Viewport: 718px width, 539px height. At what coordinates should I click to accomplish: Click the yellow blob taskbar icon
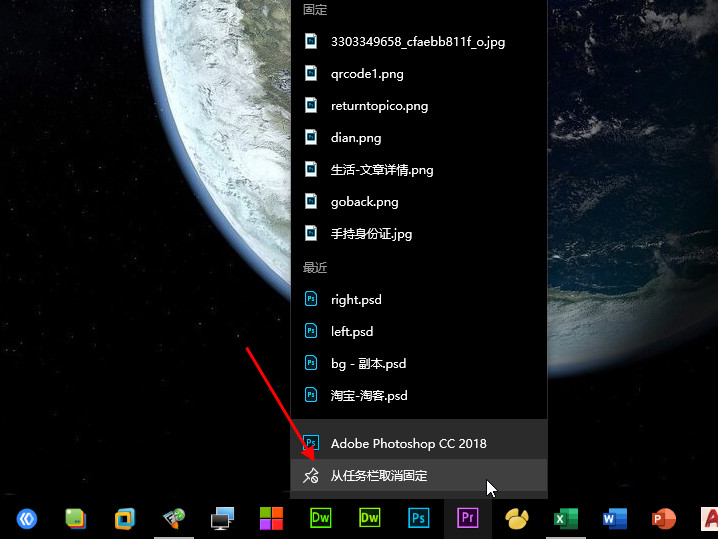(x=517, y=518)
